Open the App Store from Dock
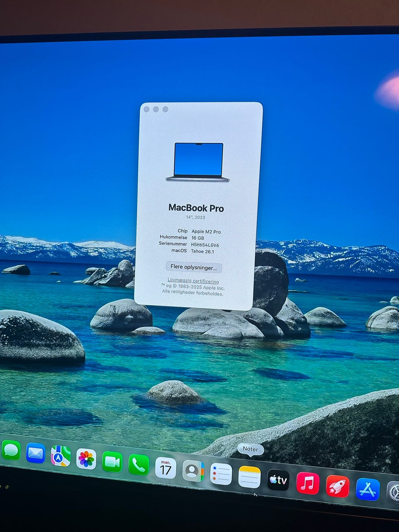Screen dimensions: 399x532 click(x=368, y=490)
